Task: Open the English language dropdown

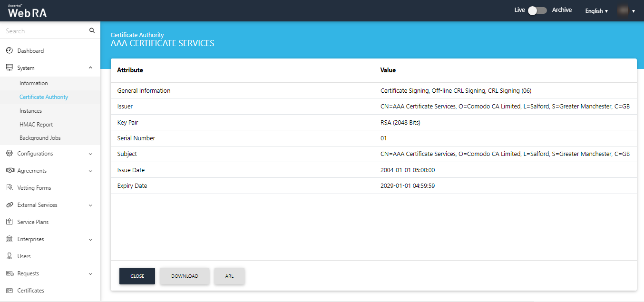Action: pyautogui.click(x=596, y=10)
